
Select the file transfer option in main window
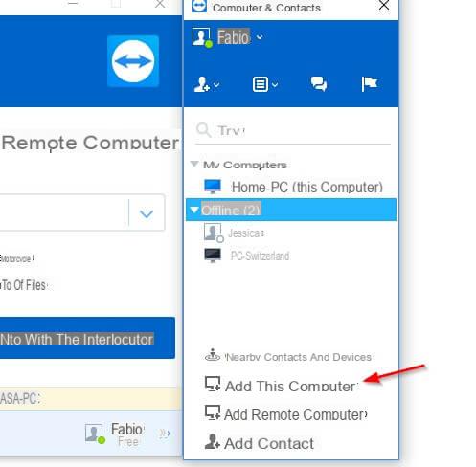[x=24, y=285]
